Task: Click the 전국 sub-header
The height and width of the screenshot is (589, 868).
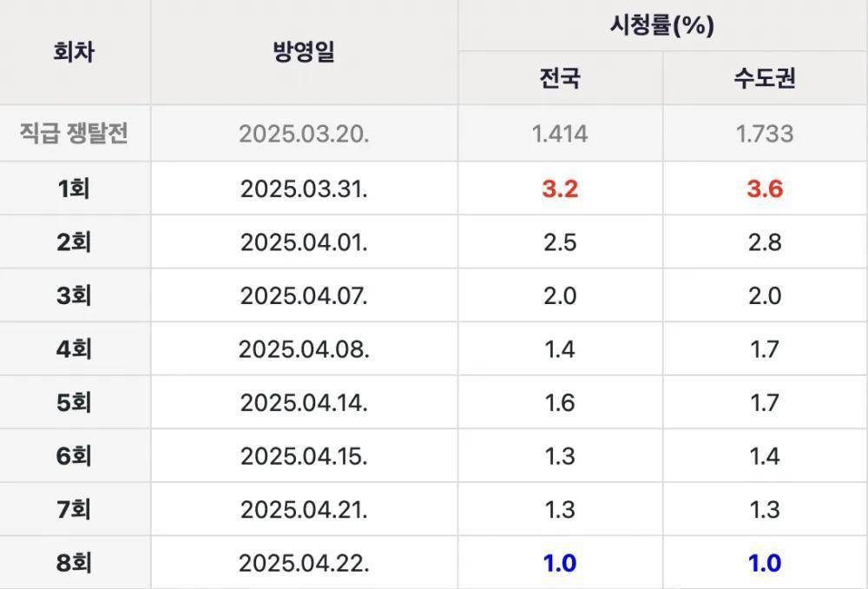Action: (560, 79)
